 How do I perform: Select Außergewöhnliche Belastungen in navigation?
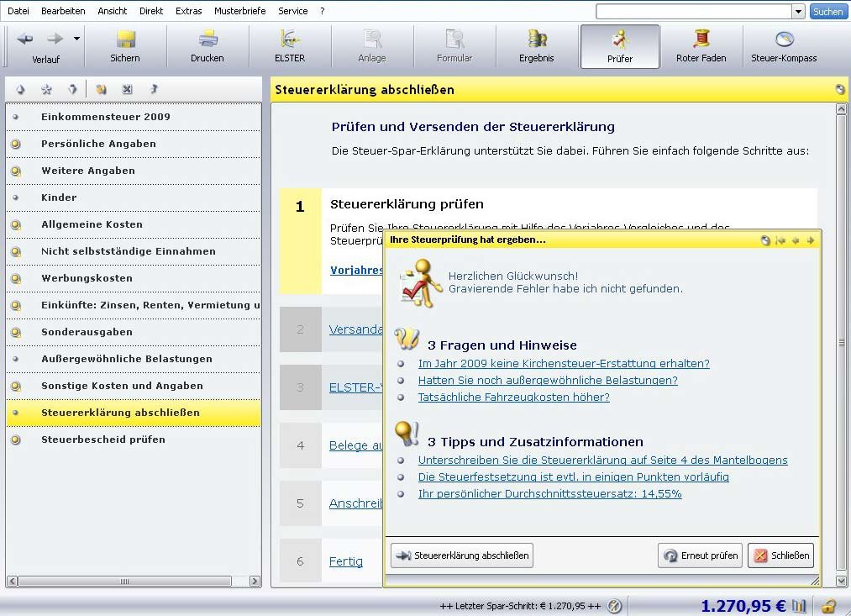tap(134, 359)
